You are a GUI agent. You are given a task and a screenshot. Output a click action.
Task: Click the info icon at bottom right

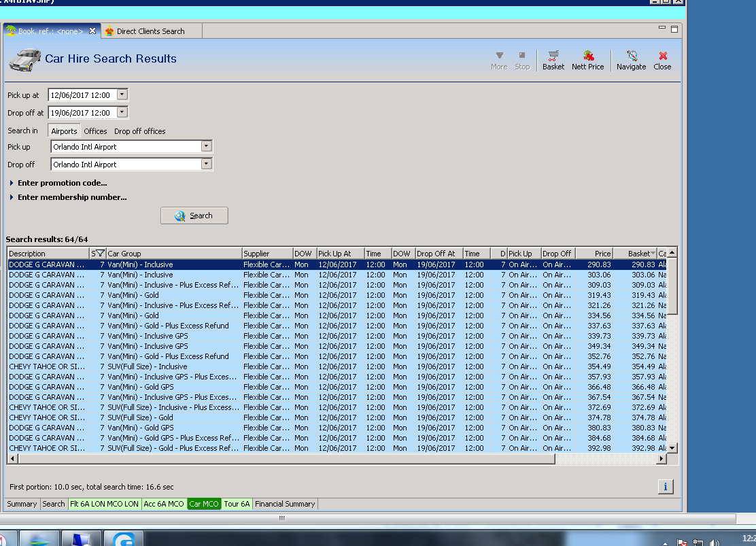pyautogui.click(x=665, y=486)
